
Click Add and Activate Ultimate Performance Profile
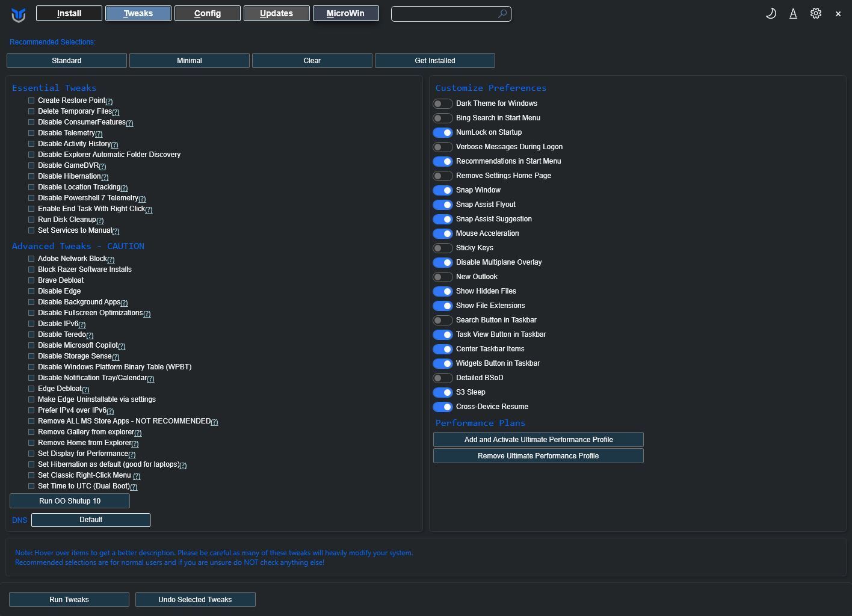538,440
